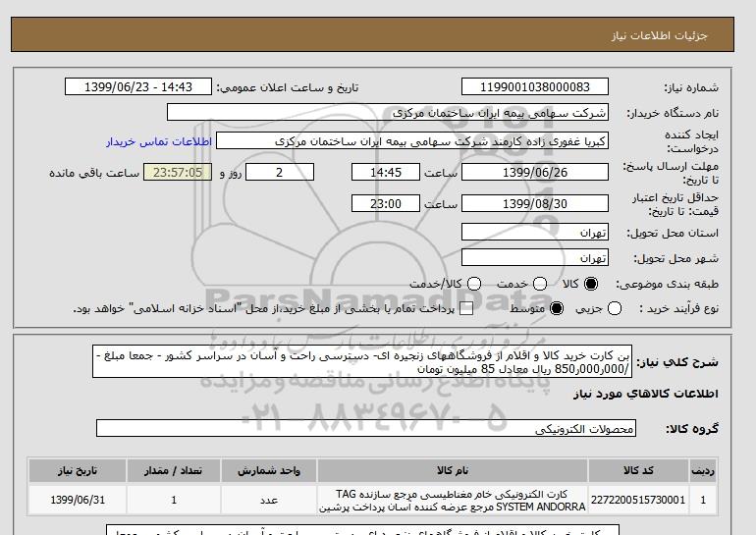Click the نام کالا column header
The width and height of the screenshot is (756, 535).
(x=453, y=470)
